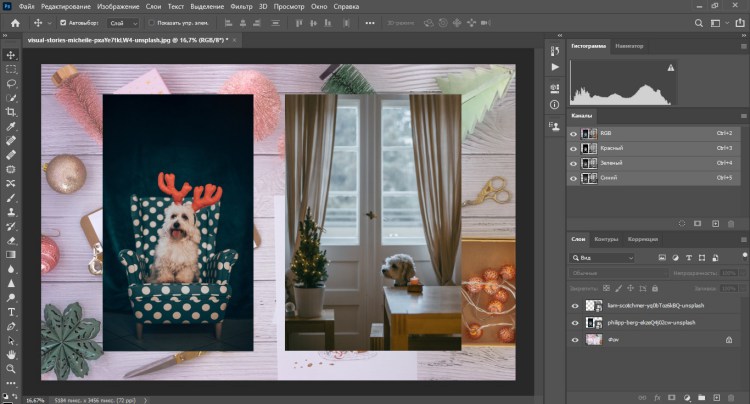Hide the liam-scotchmer layer eye icon

point(574,306)
